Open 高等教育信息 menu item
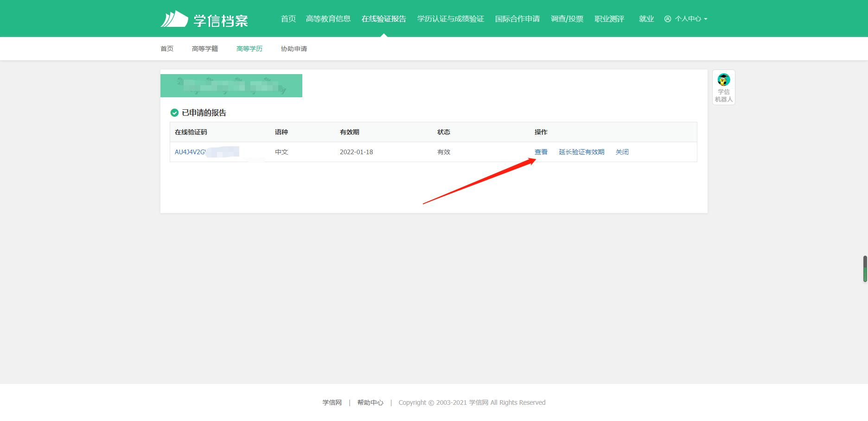Viewport: 868px width, 421px height. [x=328, y=19]
